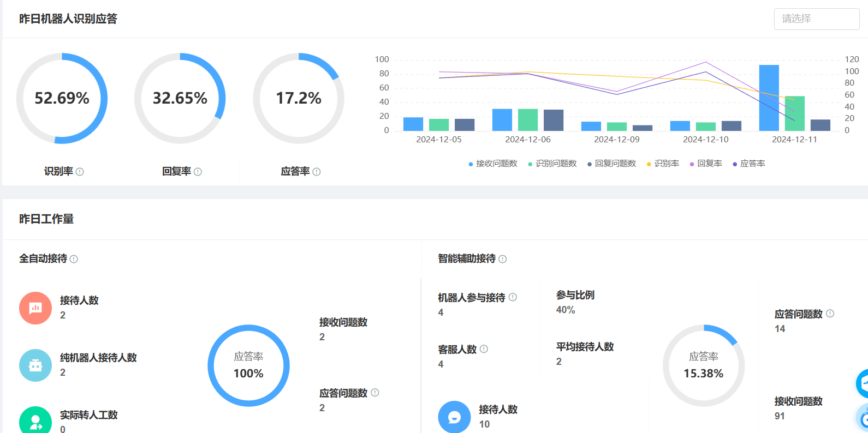The width and height of the screenshot is (868, 433).
Task: Click the blue chat bubble 接待人数 icon
Action: [x=454, y=418]
